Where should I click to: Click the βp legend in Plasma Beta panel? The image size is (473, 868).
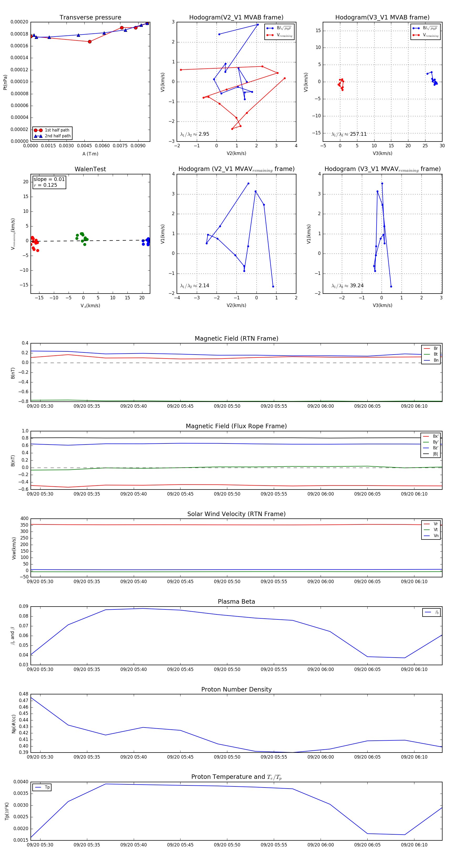[431, 612]
